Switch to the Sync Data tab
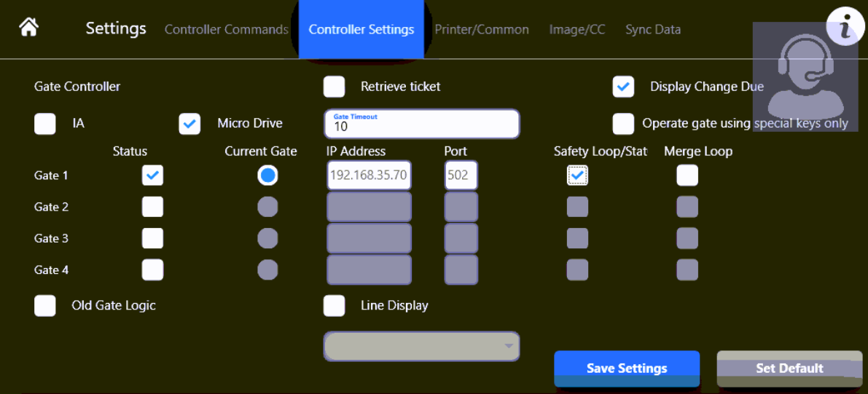 coord(653,29)
